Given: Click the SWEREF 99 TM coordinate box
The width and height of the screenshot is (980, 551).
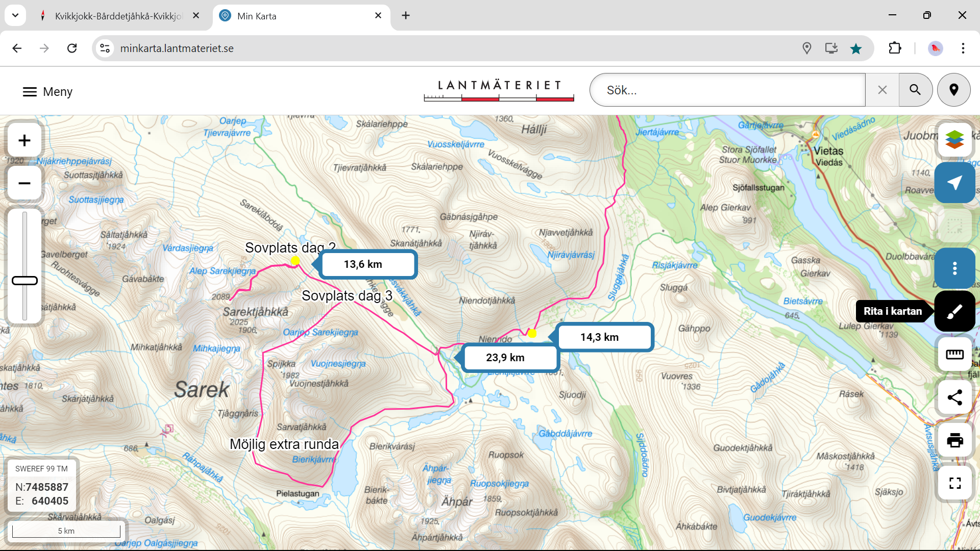Looking at the screenshot, I should [42, 485].
